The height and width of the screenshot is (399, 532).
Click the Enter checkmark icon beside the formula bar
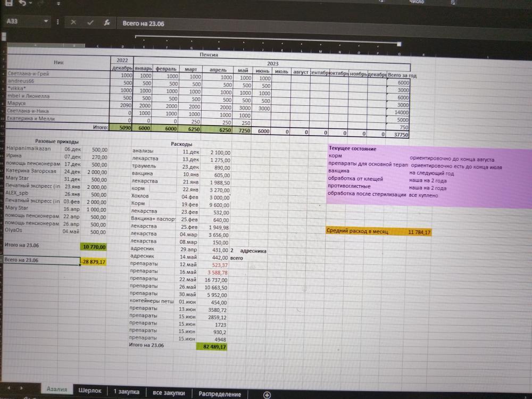(x=90, y=23)
